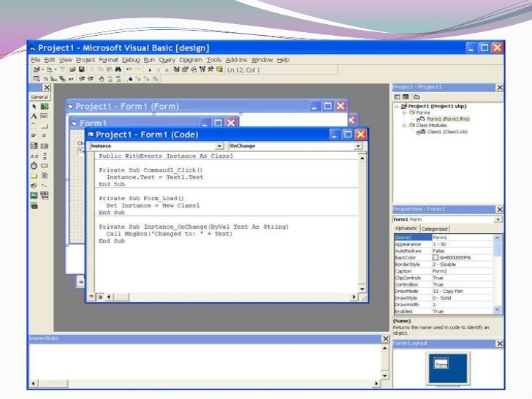This screenshot has width=532, height=399.
Task: Click the Form thumbnail in Form Layout
Action: tap(441, 365)
